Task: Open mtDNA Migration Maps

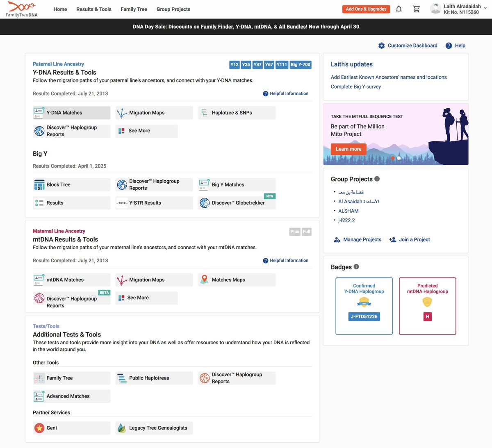Action: (154, 280)
